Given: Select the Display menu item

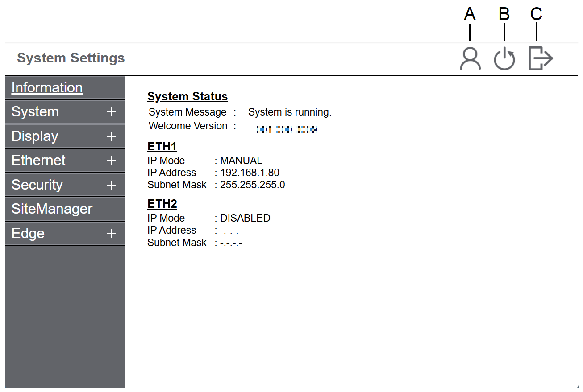Looking at the screenshot, I should [x=35, y=136].
